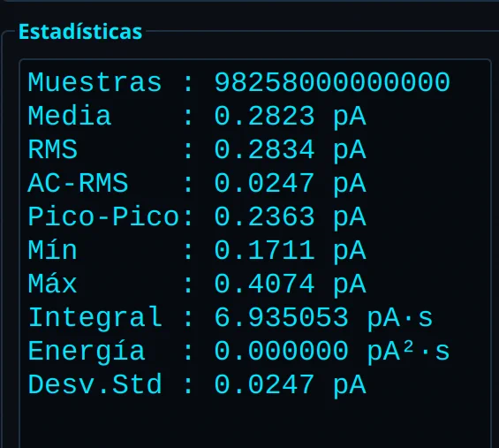Click the Muestras label
Image resolution: width=499 pixels, height=448 pixels.
click(x=95, y=82)
